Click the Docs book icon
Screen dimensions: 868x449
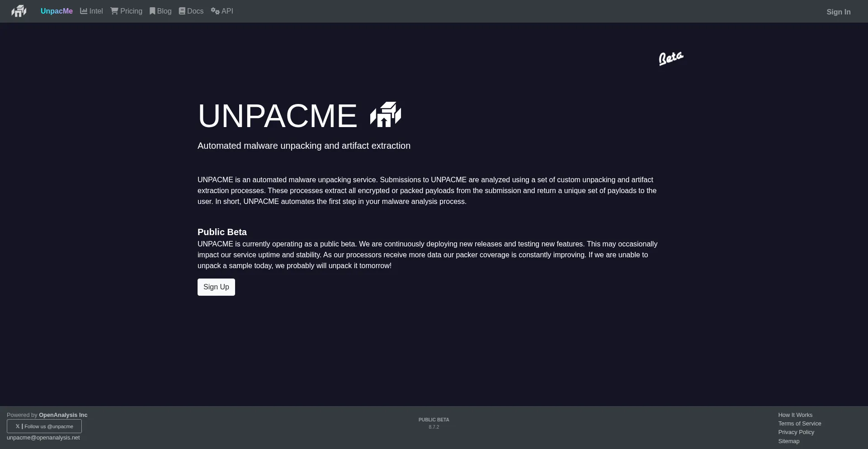point(182,11)
